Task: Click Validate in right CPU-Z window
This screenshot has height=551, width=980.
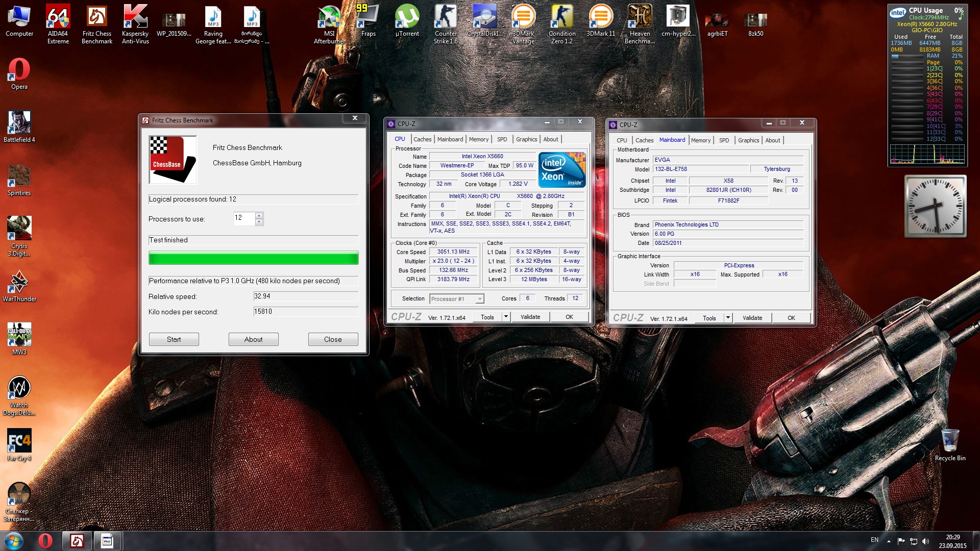Action: pyautogui.click(x=752, y=318)
